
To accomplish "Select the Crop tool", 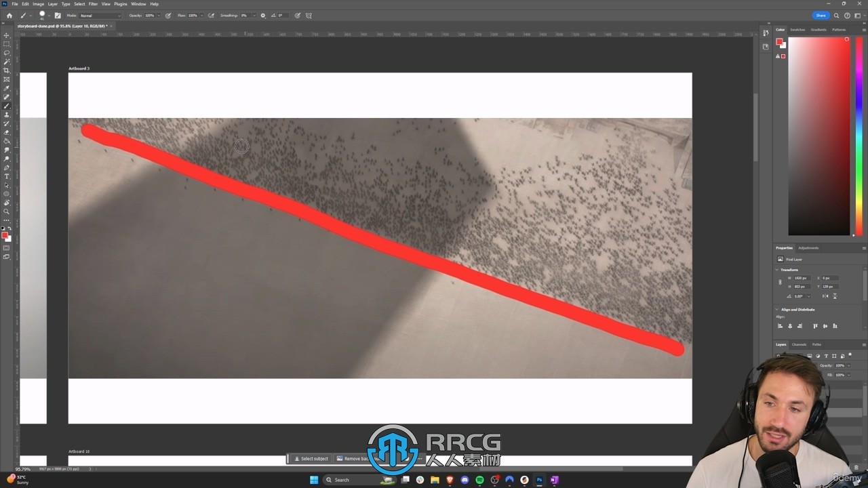I will tap(7, 70).
